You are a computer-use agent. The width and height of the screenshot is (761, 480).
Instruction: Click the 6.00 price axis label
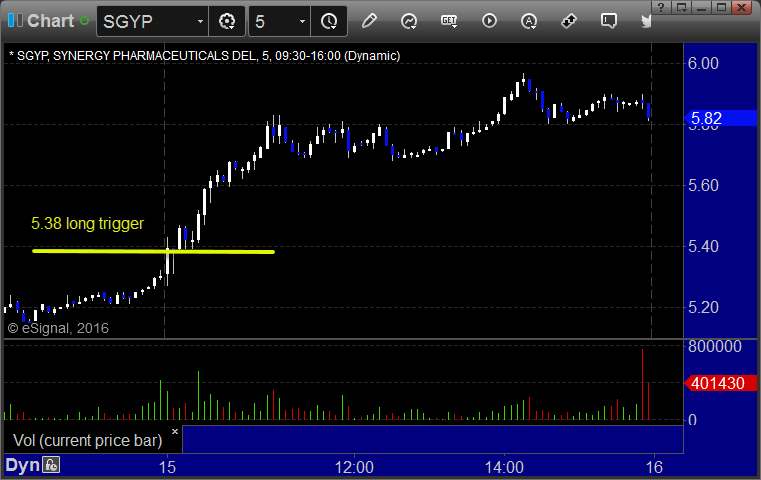[703, 63]
